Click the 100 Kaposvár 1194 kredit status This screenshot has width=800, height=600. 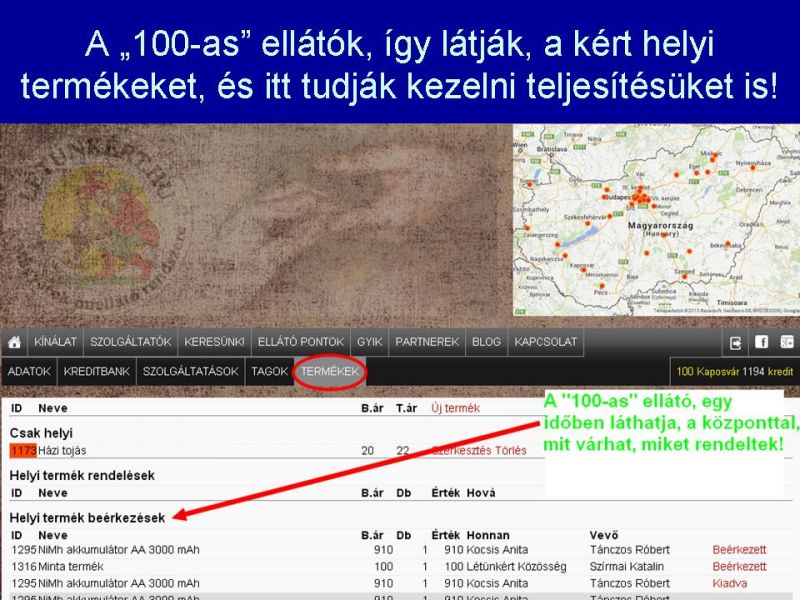tap(735, 371)
